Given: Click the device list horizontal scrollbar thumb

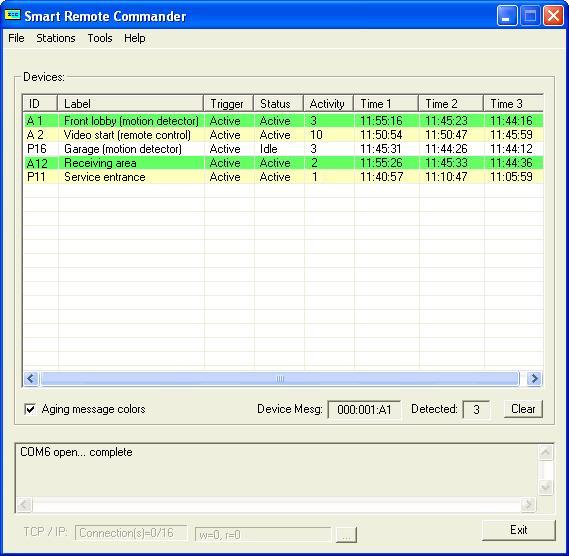Looking at the screenshot, I should click(279, 379).
